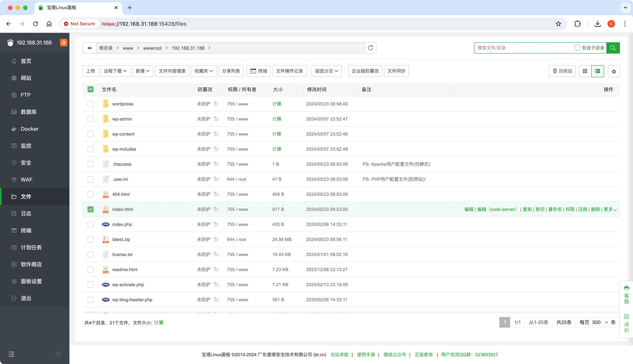Click the 计算 link in the footer summary

point(159,323)
